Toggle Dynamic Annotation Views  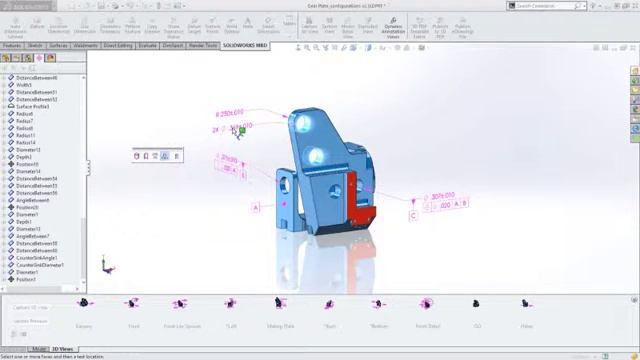coord(393,28)
